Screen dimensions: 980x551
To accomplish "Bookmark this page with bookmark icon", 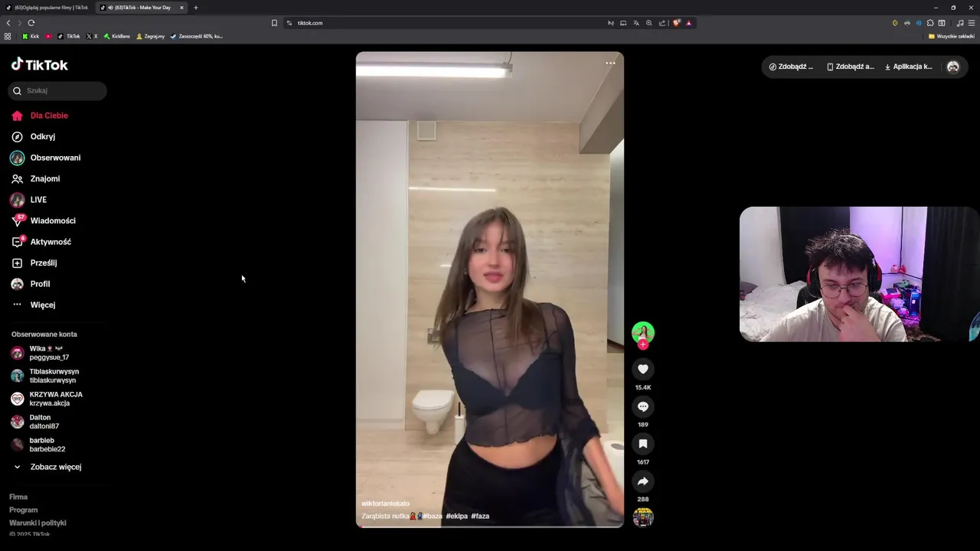I will 274,23.
